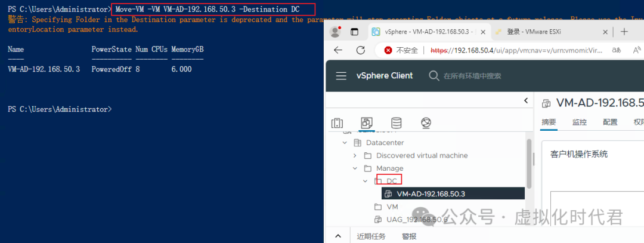Open the Storage inventory view
This screenshot has width=644, height=243.
[397, 122]
